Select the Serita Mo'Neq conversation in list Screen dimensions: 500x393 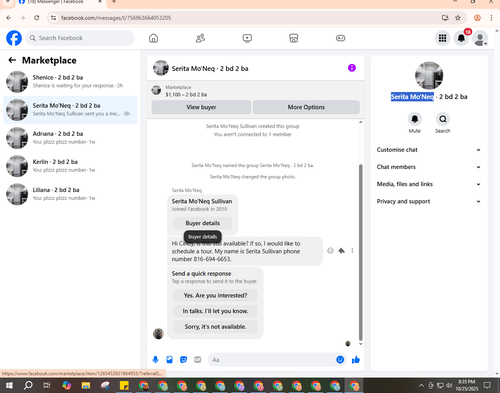pos(70,110)
